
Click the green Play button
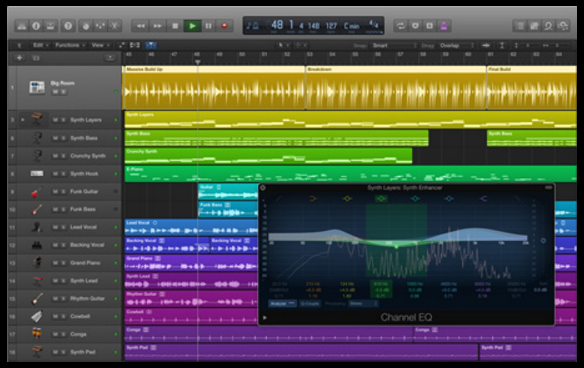(192, 26)
